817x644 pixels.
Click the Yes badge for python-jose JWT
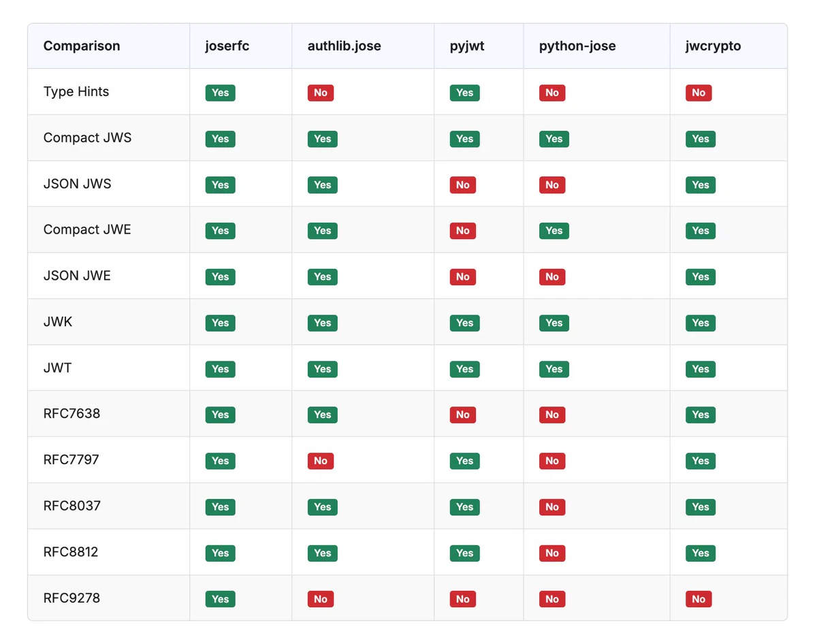point(554,369)
